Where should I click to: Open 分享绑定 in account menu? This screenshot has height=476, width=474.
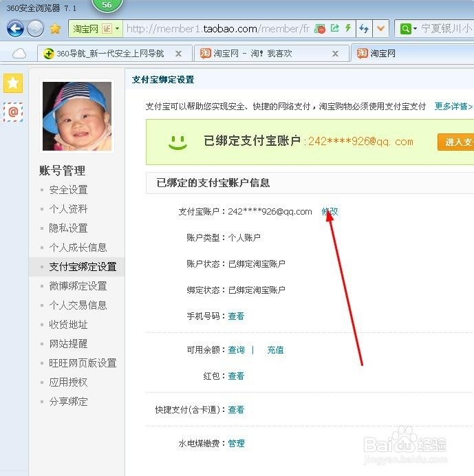coord(68,401)
